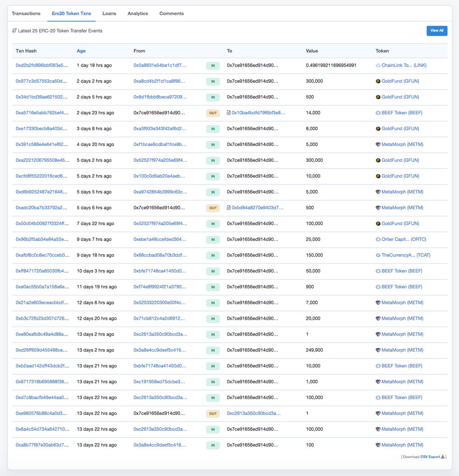Open txn hash 0xd26ff659d455488ce...
The image size is (459, 476).
(x=42, y=350)
